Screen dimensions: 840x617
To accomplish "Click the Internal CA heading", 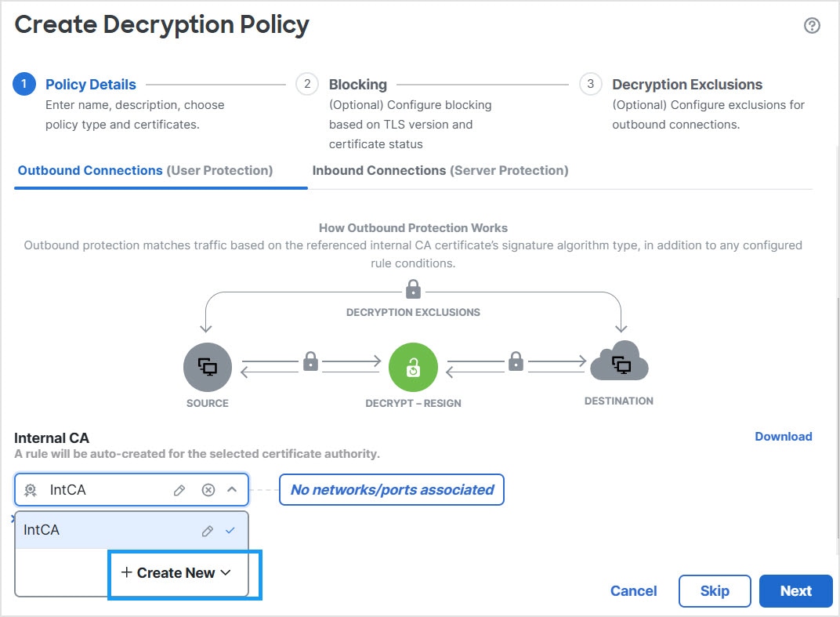I will pos(52,438).
